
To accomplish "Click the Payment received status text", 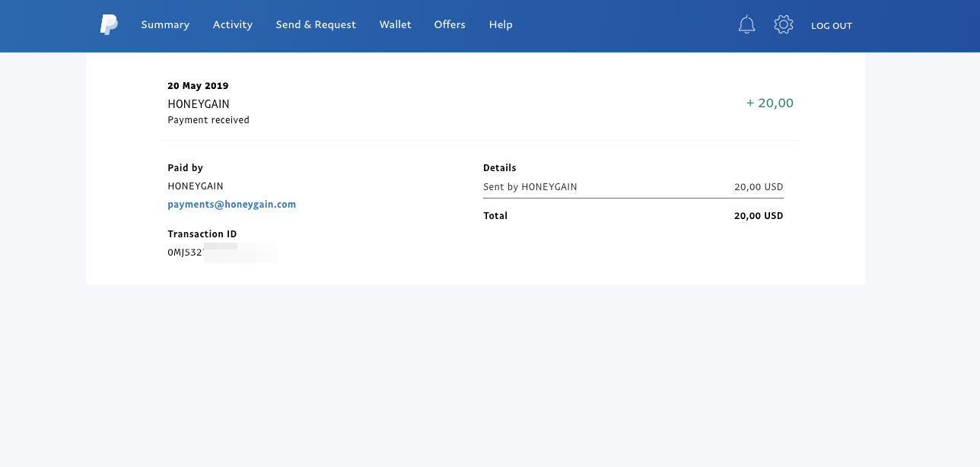I will pyautogui.click(x=208, y=120).
